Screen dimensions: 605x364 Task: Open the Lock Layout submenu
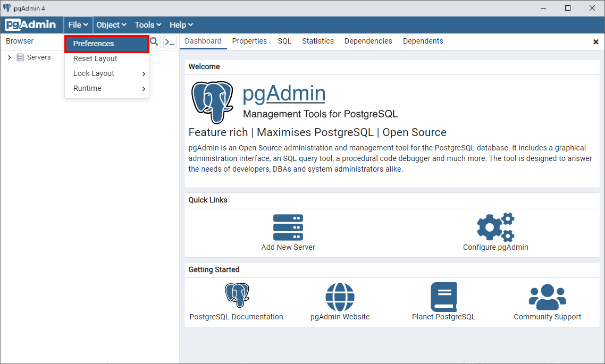click(x=107, y=74)
